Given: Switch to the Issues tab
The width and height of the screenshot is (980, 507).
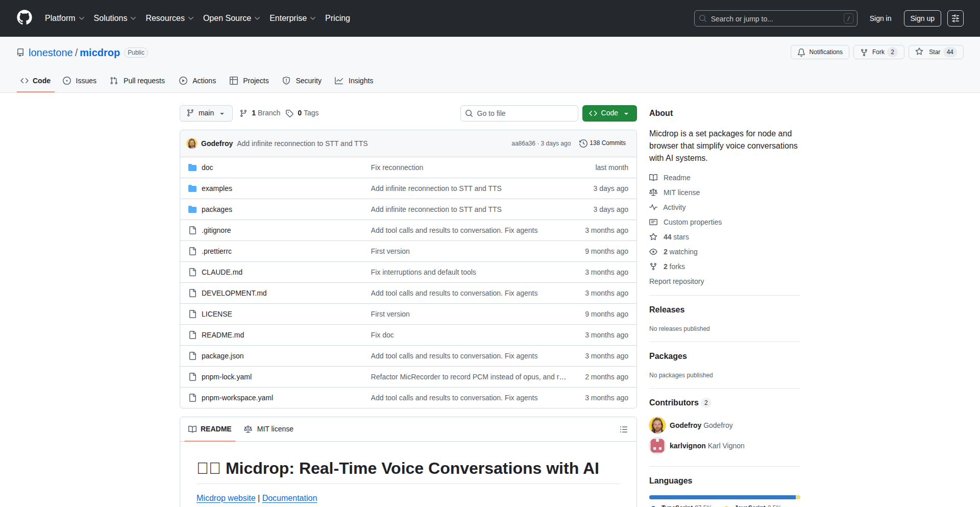Looking at the screenshot, I should (x=80, y=81).
